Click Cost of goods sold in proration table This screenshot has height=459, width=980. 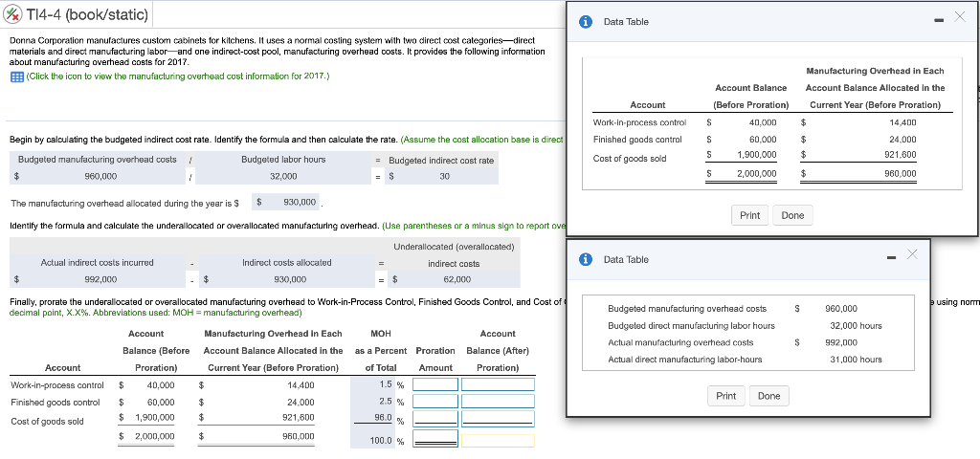[47, 422]
